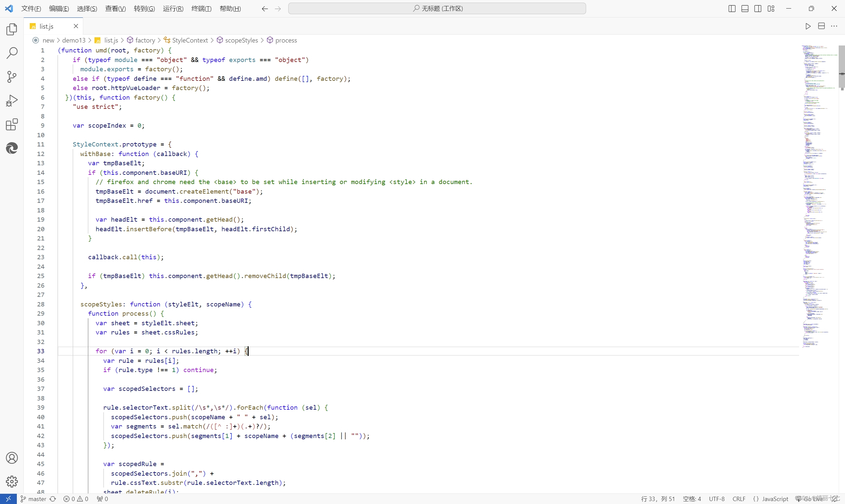Toggle the bottom panel layout button

[x=745, y=9]
